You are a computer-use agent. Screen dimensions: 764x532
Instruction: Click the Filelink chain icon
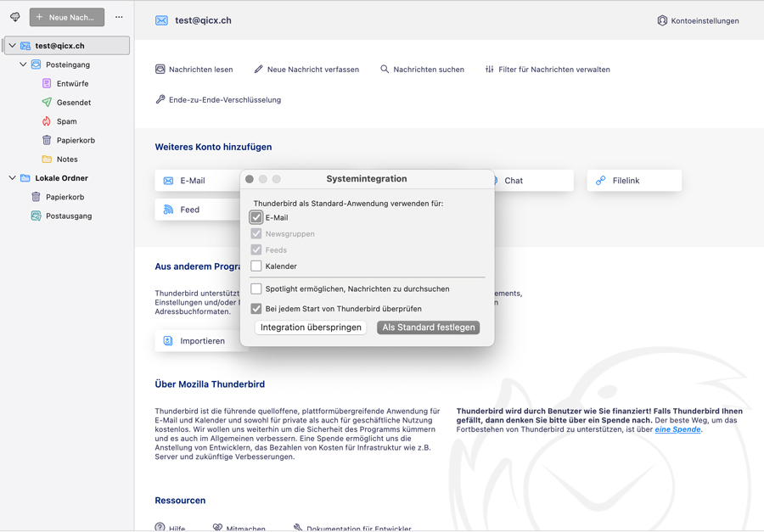point(601,181)
